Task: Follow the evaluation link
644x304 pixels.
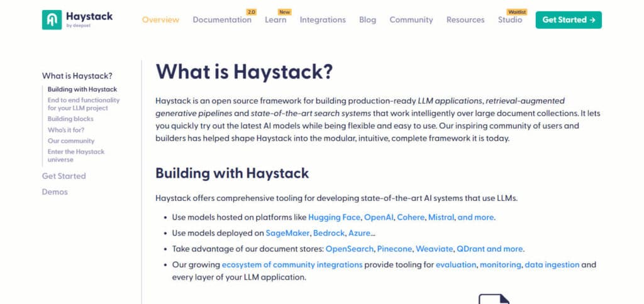Action: 456,264
